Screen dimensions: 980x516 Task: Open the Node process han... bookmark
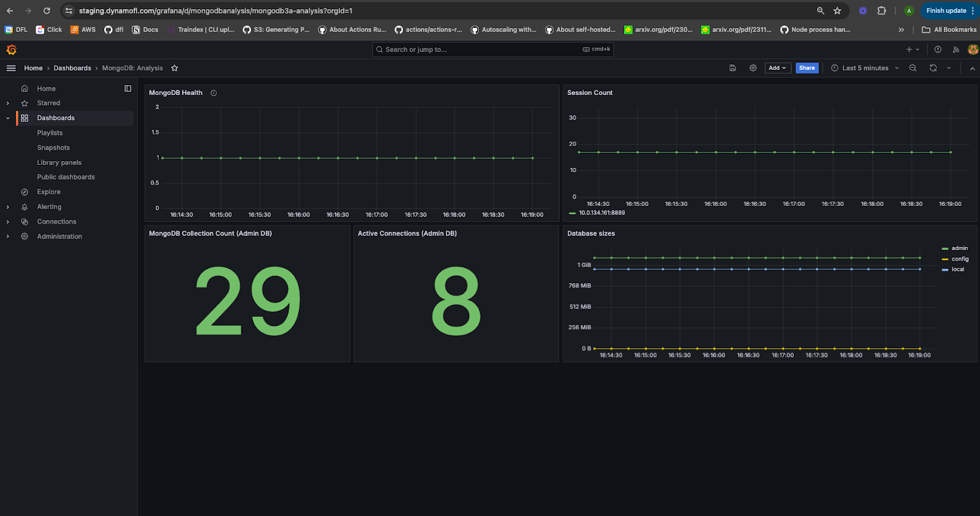pyautogui.click(x=815, y=29)
